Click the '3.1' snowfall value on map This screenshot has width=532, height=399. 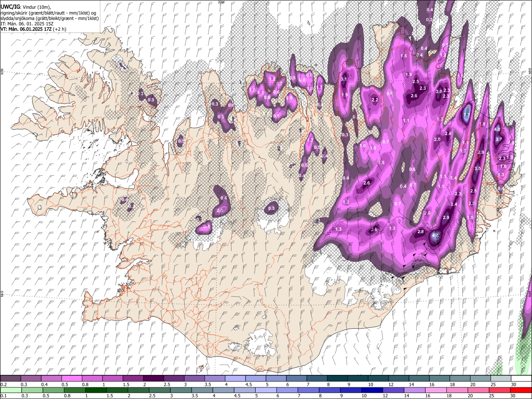point(344,79)
